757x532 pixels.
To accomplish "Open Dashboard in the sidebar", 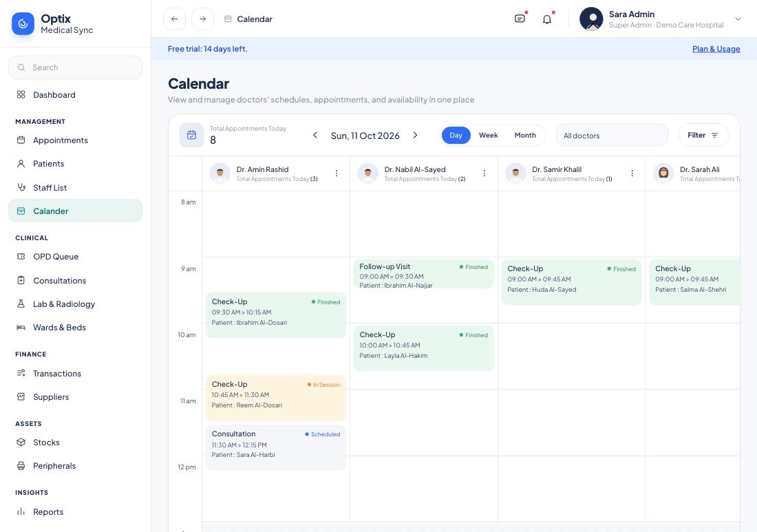I will point(75,94).
